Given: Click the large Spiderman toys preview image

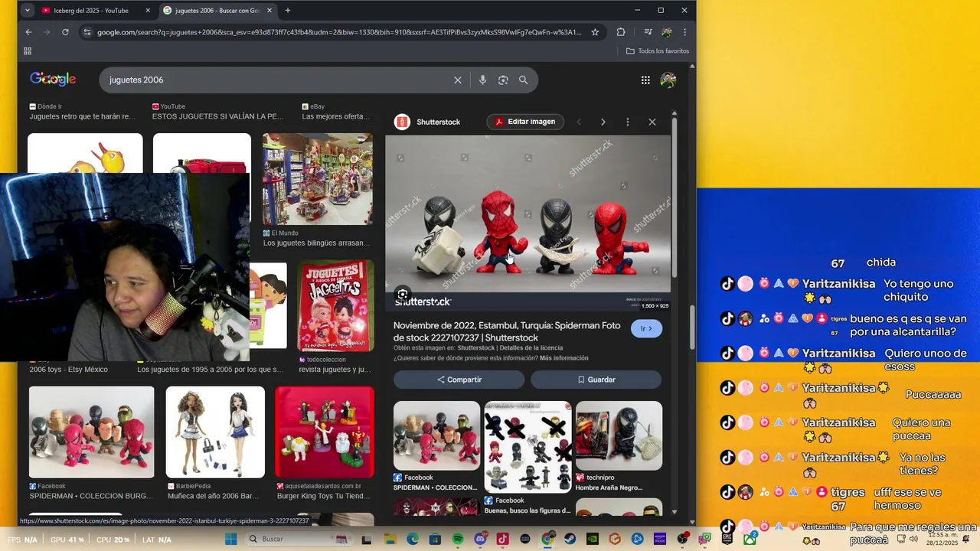Looking at the screenshot, I should (528, 222).
